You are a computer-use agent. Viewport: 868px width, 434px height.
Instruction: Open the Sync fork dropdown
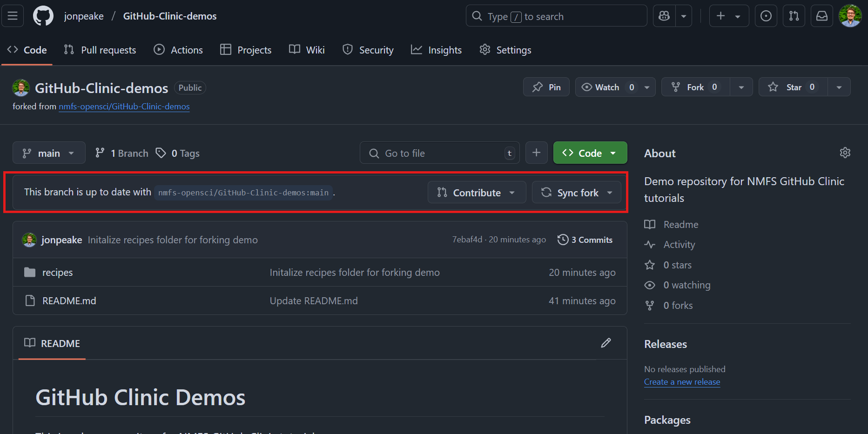577,193
